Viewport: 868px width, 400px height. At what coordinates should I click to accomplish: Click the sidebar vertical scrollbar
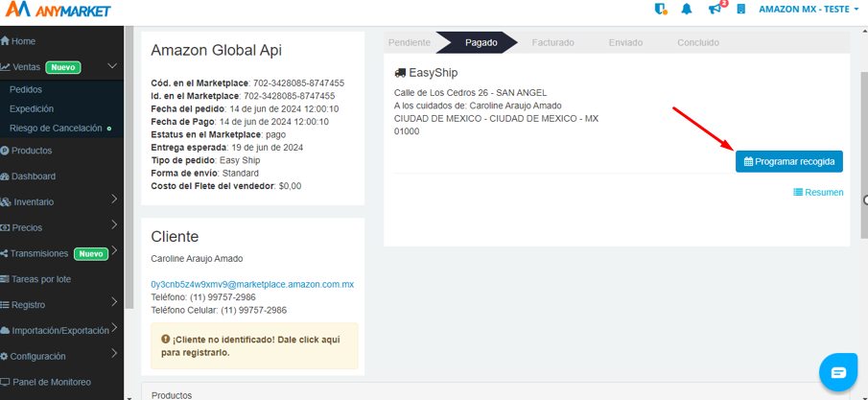[x=129, y=166]
